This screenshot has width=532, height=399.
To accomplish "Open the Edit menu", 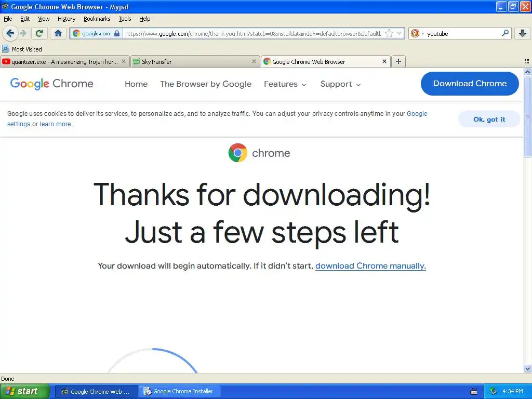I will pos(25,19).
